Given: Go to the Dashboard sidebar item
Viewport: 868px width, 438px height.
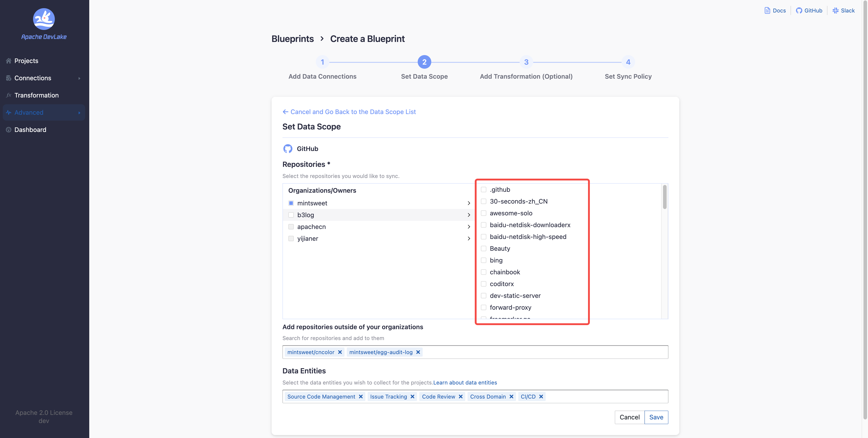Looking at the screenshot, I should (x=30, y=130).
